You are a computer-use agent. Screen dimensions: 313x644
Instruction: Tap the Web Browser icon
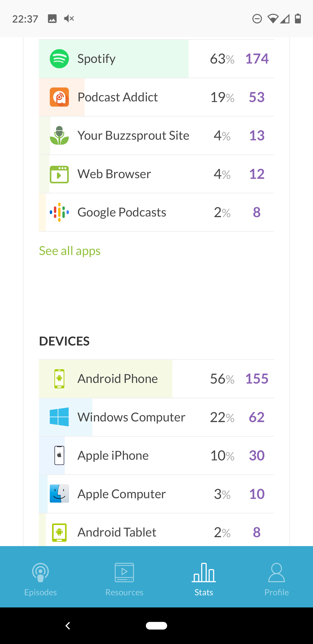(x=59, y=174)
